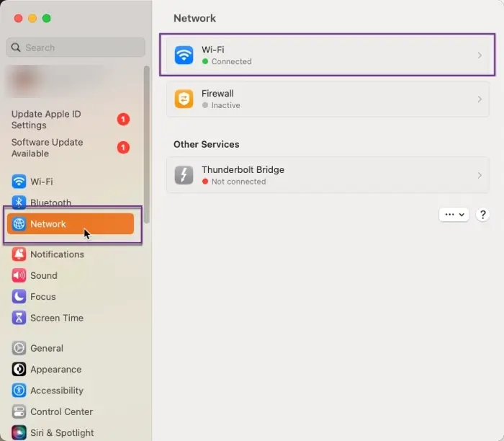This screenshot has width=504, height=441.
Task: Click the Screen Time hourglass icon
Action: (x=19, y=318)
